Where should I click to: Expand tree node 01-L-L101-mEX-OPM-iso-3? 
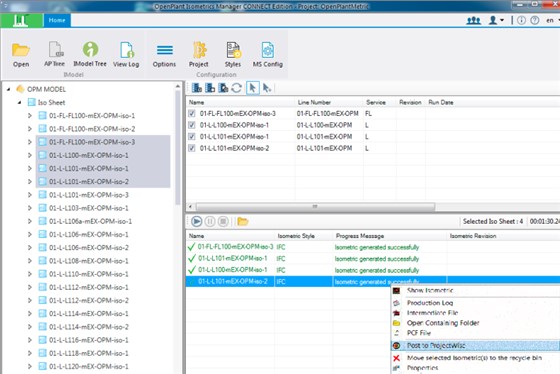click(30, 195)
